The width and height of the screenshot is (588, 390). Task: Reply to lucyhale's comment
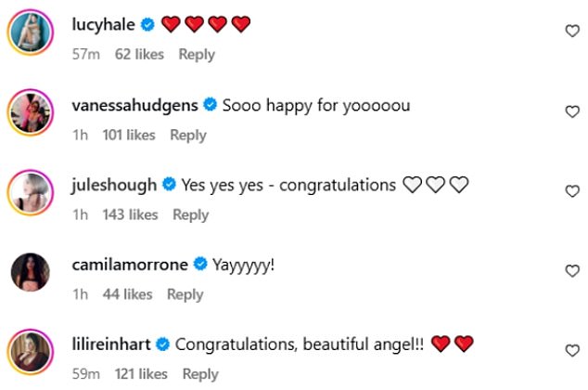click(197, 55)
